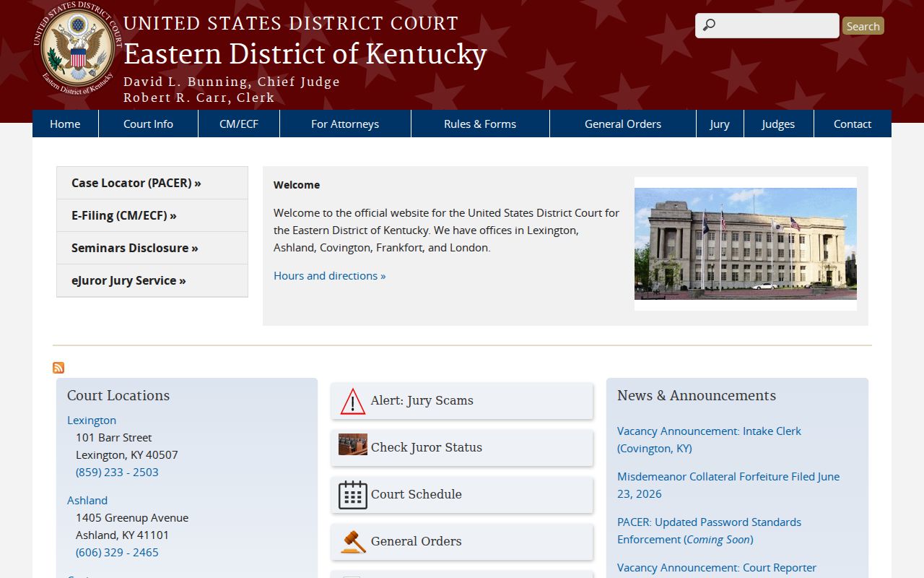Click the 101 Barr Street address text
Screen dimensions: 924x578
(x=114, y=437)
